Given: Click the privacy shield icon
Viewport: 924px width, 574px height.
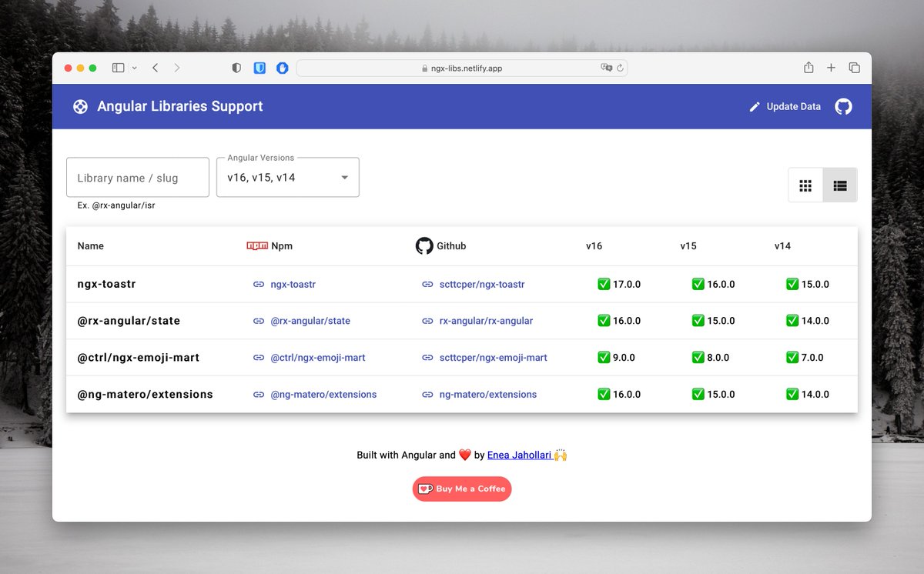Looking at the screenshot, I should pos(236,68).
